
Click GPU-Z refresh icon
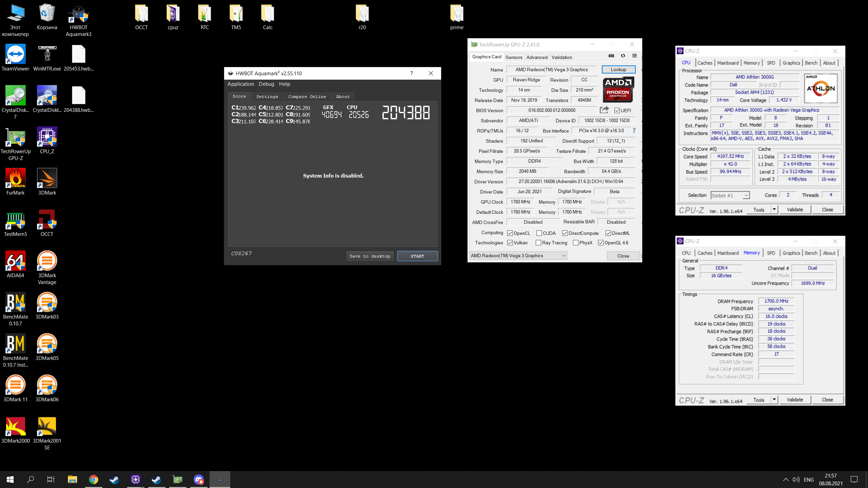point(623,56)
